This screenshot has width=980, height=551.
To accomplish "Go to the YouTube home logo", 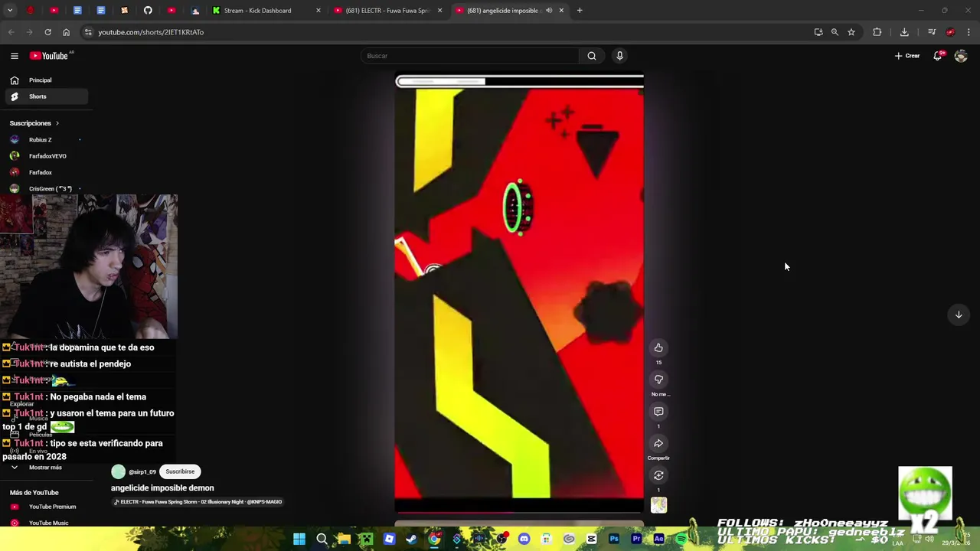I will (49, 56).
